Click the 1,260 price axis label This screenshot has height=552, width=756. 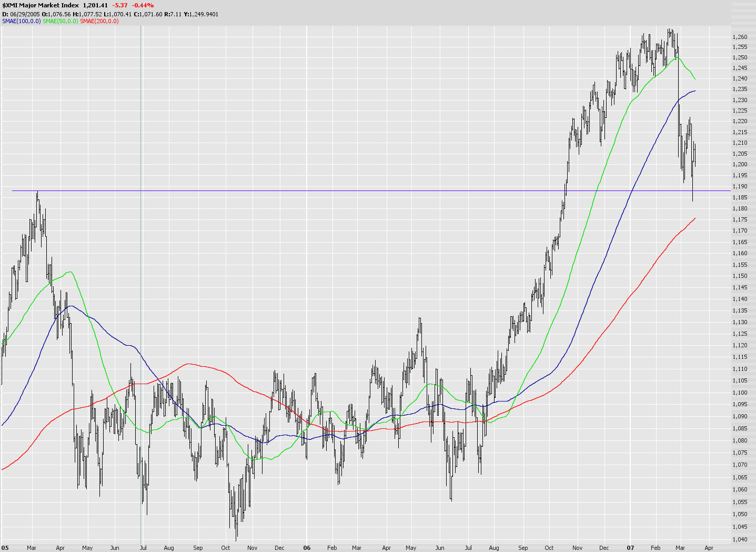pos(740,37)
